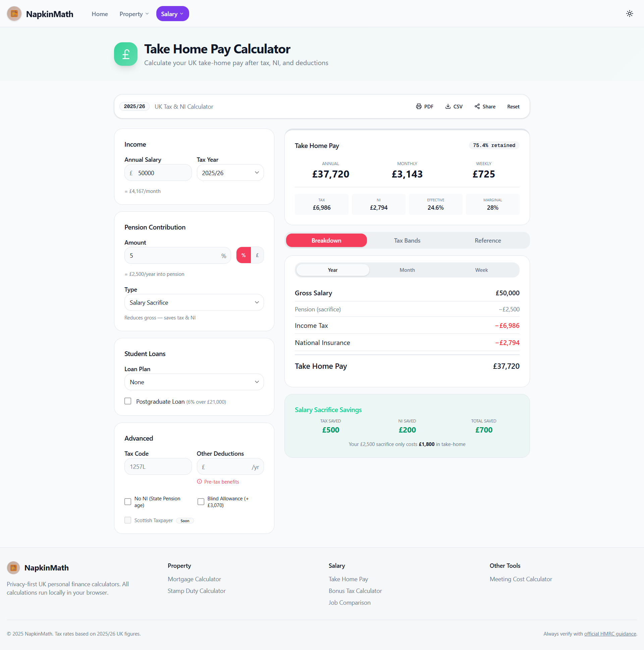Switch pension amount to pounds mode

point(257,255)
